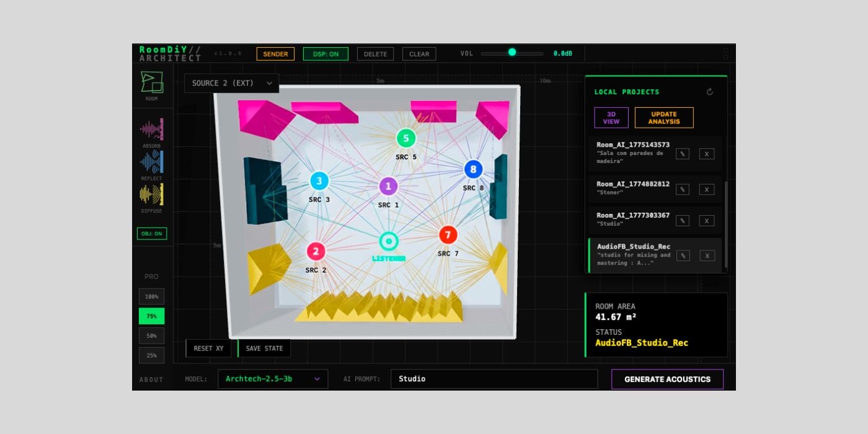Open the About section
The height and width of the screenshot is (434, 868).
(x=151, y=379)
